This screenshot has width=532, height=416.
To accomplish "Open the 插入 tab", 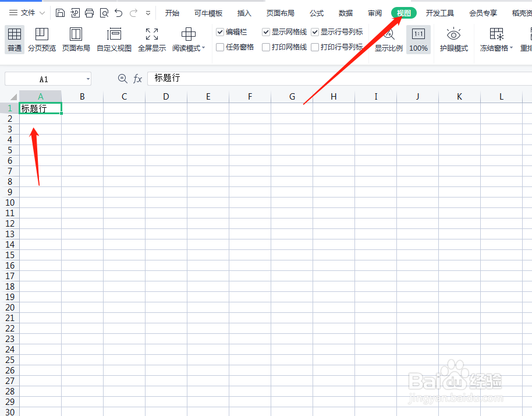I will point(244,13).
